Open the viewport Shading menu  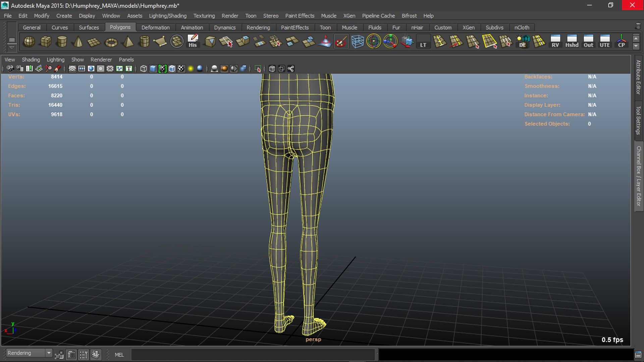(x=31, y=60)
